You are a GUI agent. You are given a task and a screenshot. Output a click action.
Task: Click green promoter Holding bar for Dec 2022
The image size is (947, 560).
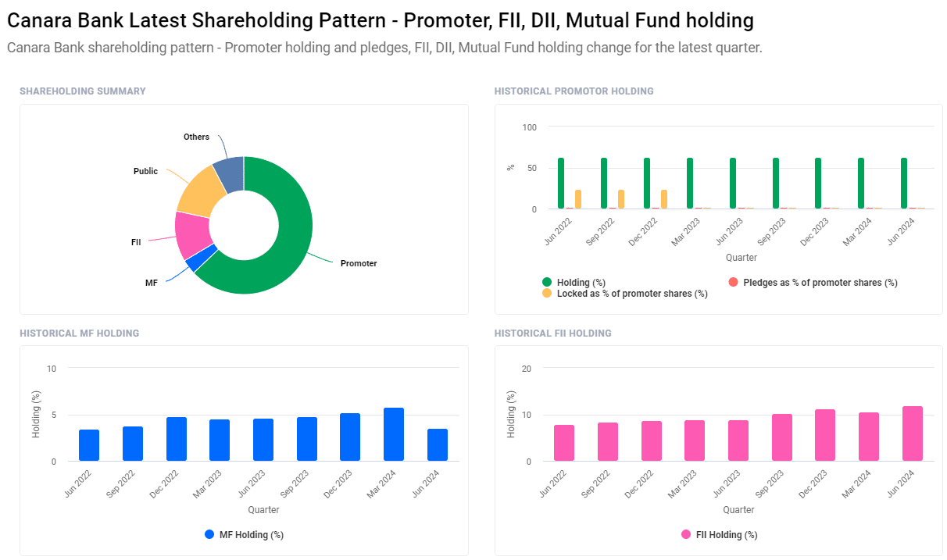click(x=647, y=184)
